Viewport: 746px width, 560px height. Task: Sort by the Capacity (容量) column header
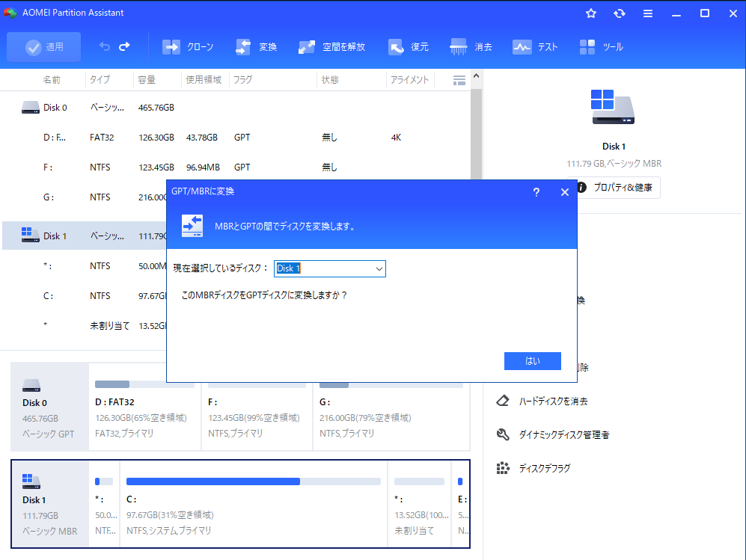pyautogui.click(x=147, y=80)
